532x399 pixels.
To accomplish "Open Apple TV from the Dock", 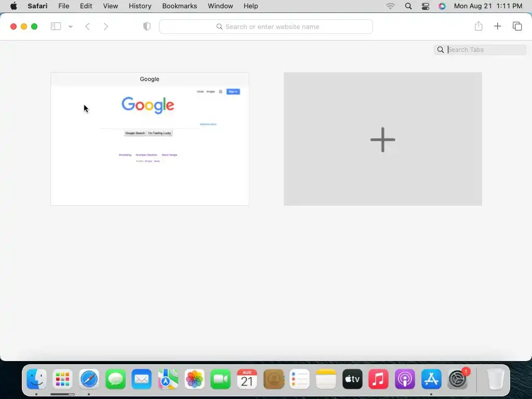I will click(352, 379).
